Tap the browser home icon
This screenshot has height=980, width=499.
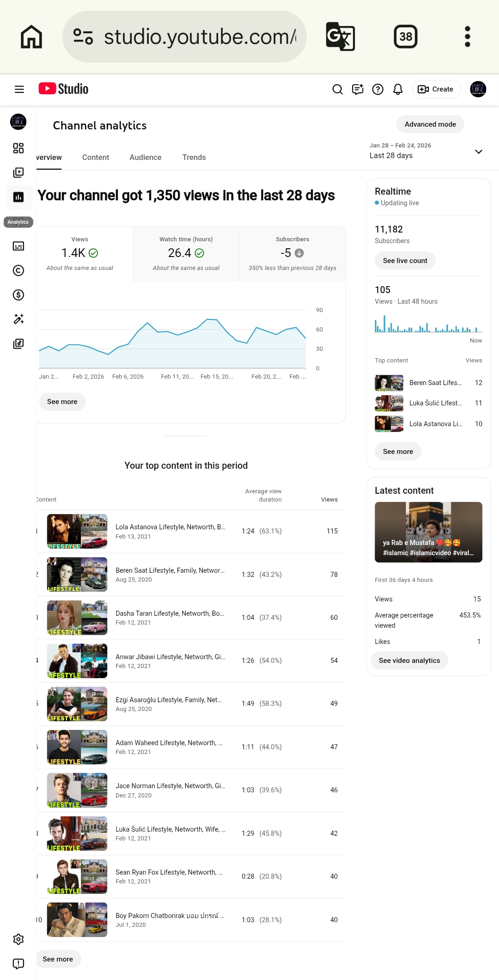31,37
